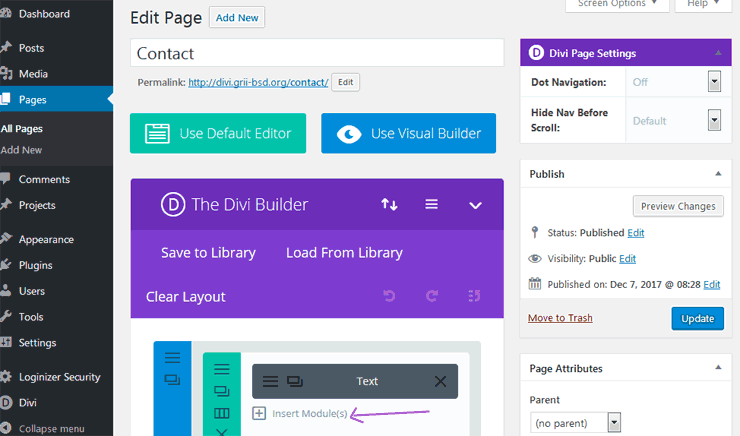This screenshot has height=436, width=740.
Task: Open Media in the sidebar
Action: coord(33,74)
